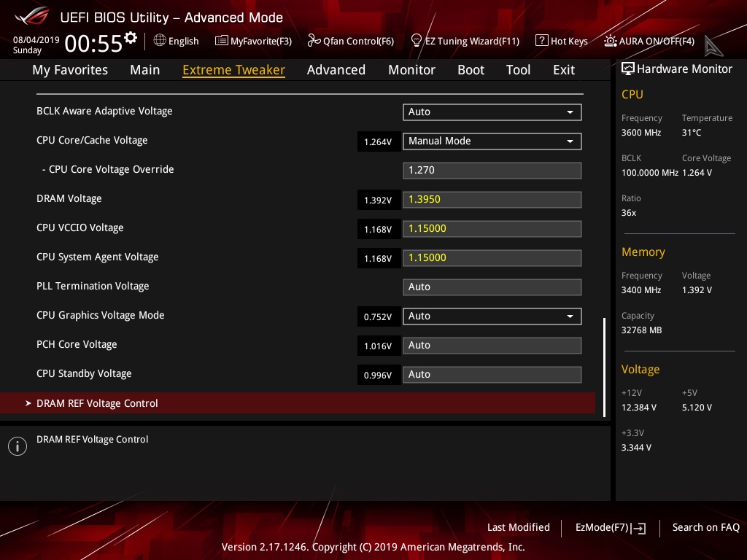This screenshot has height=560, width=747.
Task: Go to the Advanced tab
Action: [x=336, y=70]
